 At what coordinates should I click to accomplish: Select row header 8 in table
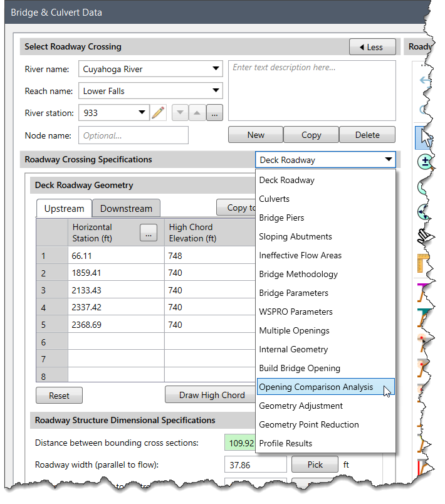pyautogui.click(x=52, y=375)
